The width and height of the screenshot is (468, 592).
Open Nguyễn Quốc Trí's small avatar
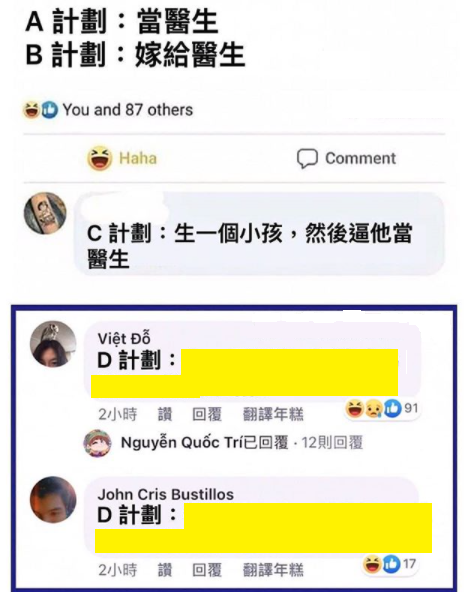(x=97, y=443)
